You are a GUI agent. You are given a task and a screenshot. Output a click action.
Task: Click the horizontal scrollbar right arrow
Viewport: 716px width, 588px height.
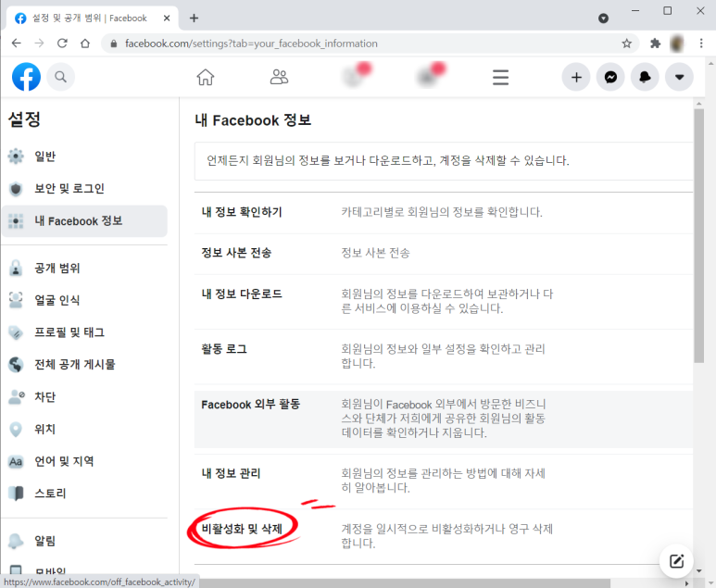click(x=686, y=583)
